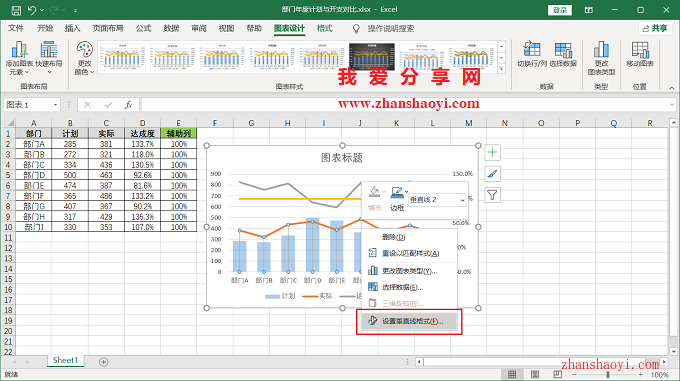This screenshot has height=381, width=680.
Task: Click the 边框 outline pen icon
Action: 397,192
